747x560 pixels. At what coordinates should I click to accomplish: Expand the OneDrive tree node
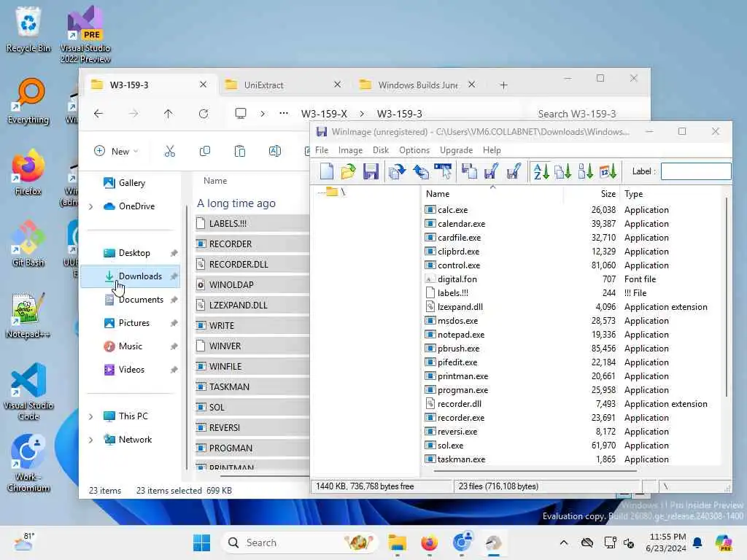click(90, 206)
